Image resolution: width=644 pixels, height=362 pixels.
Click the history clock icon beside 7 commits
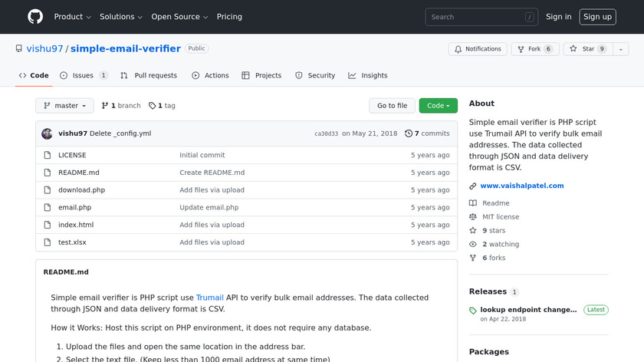click(x=408, y=133)
